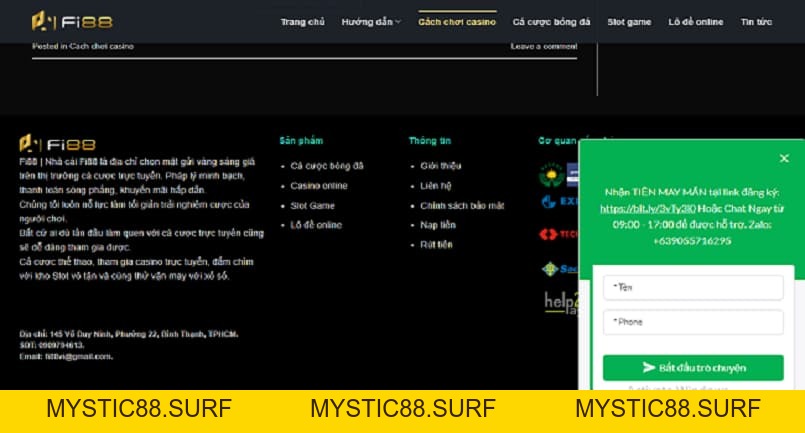Click the help2pay logo
The image size is (805, 433).
pos(562,303)
